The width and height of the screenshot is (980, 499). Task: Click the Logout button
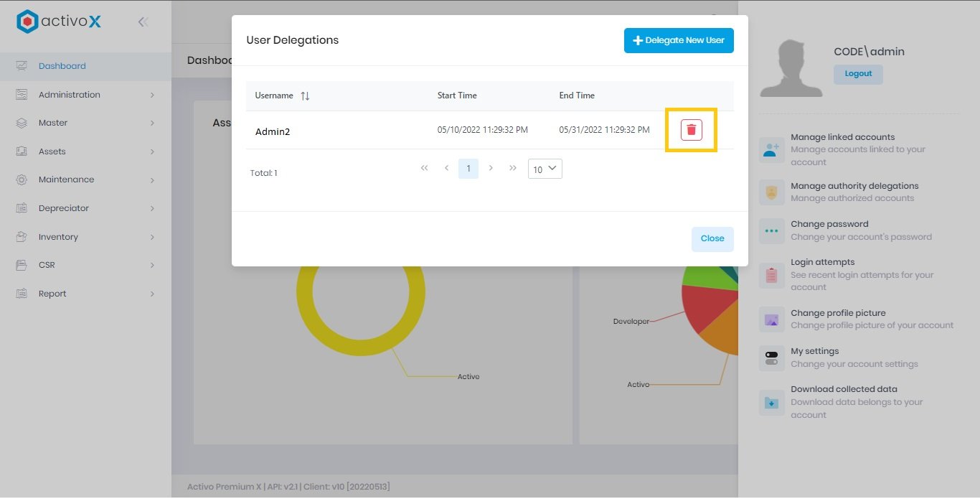[x=858, y=74]
